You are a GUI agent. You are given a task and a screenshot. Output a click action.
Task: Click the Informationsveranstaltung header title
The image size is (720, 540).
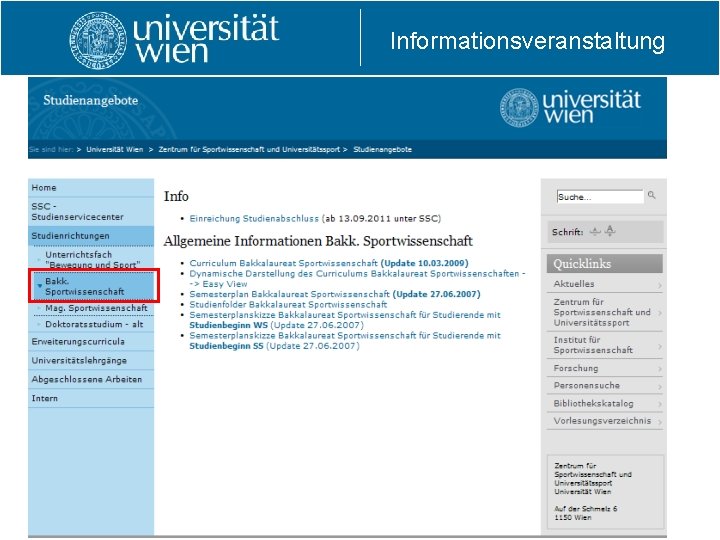527,41
